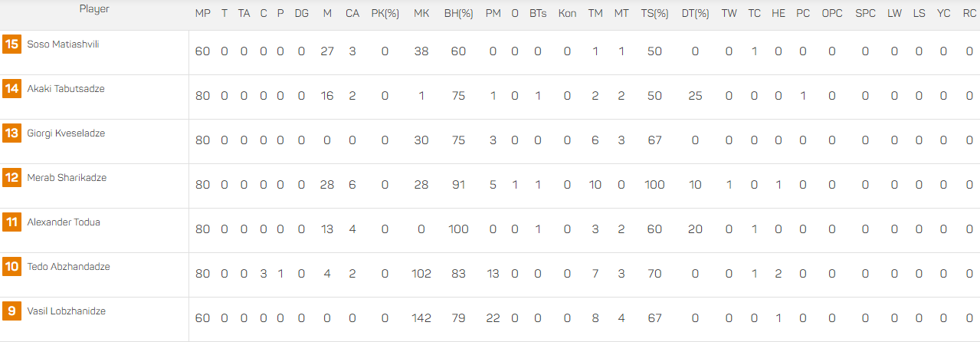Select the Merab Sharikadze name

pyautogui.click(x=67, y=178)
